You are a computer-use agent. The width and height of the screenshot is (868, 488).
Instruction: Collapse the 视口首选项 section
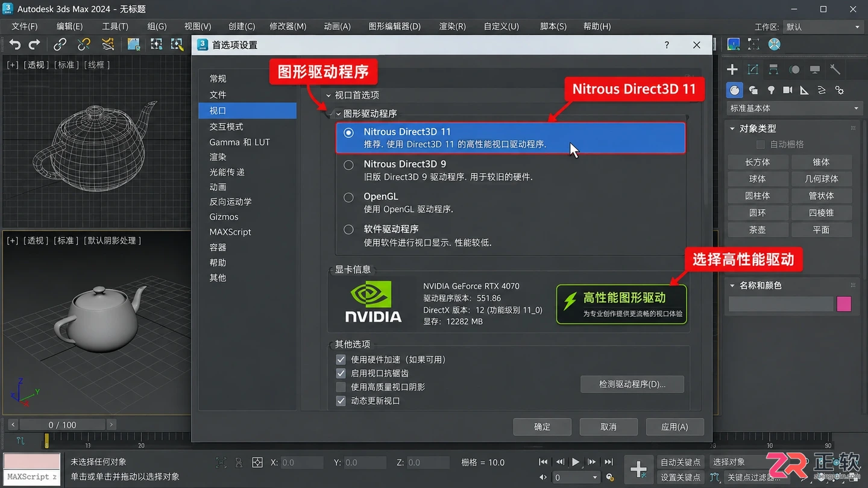point(329,95)
